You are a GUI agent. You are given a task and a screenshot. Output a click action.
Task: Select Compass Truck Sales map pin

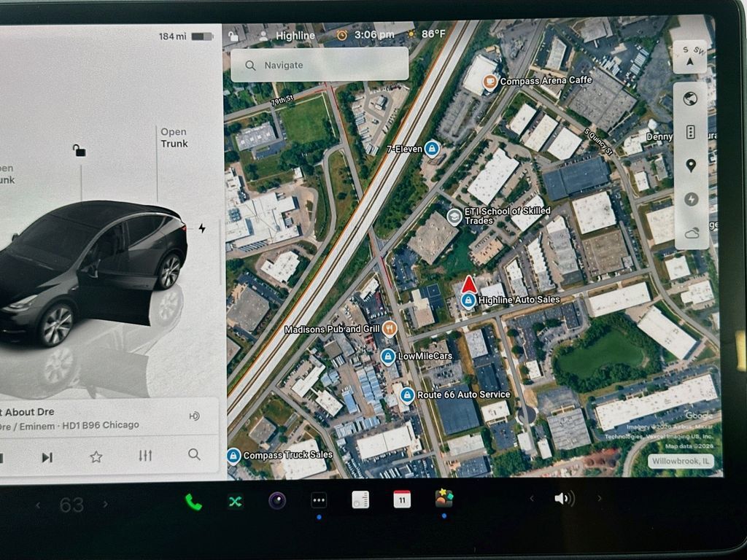[x=233, y=456]
